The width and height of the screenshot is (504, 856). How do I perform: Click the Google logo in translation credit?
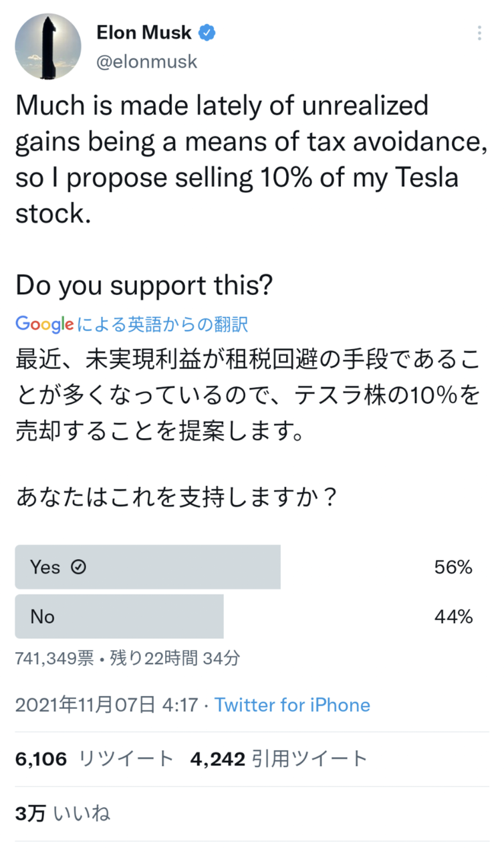pyautogui.click(x=44, y=325)
